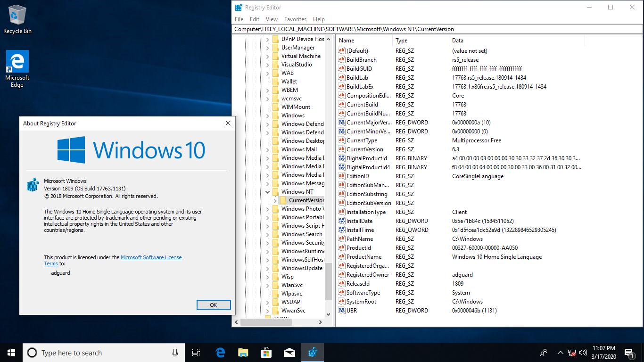Select the CurrentMajorVersion DWORD icon
The image size is (644, 362).
click(x=342, y=123)
